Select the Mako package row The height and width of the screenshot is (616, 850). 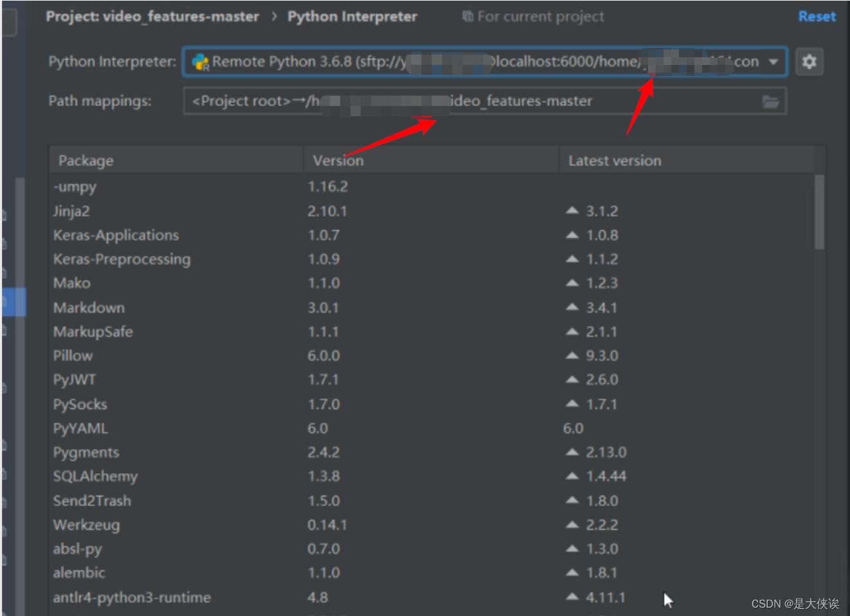coord(432,283)
